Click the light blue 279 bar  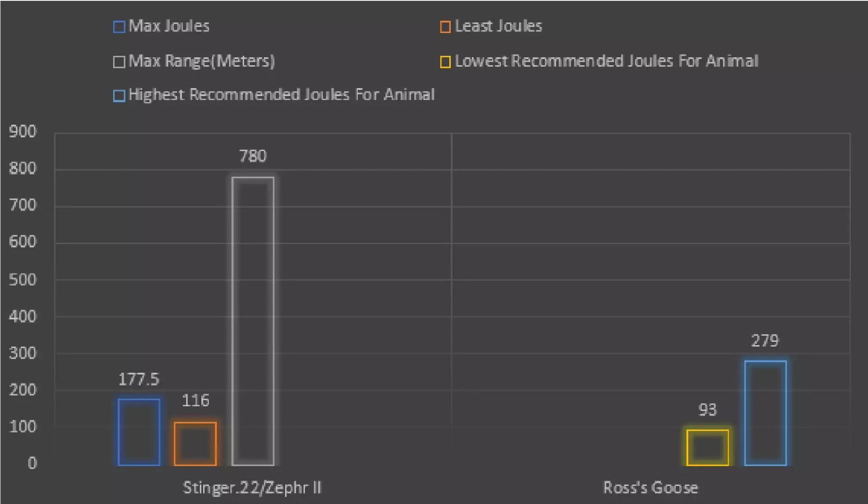765,413
